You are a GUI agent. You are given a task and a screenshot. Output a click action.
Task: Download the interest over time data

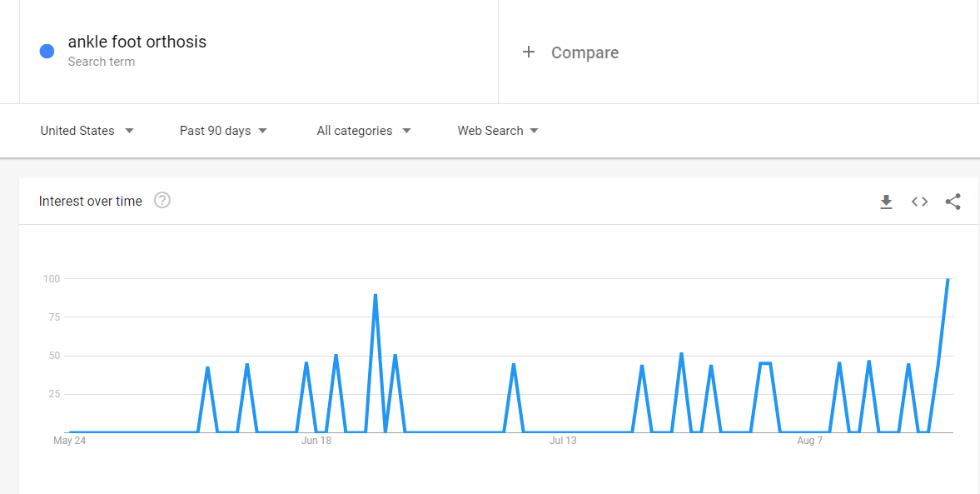click(886, 202)
